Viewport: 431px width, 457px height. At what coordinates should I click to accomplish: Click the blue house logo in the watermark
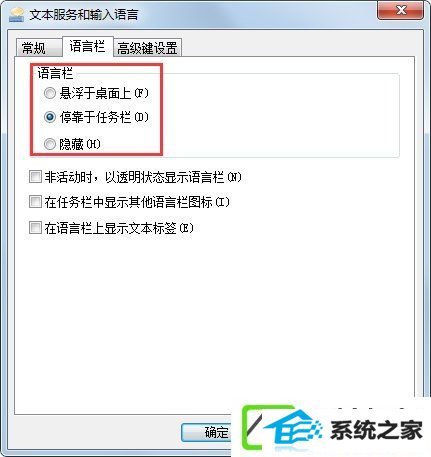tap(293, 429)
